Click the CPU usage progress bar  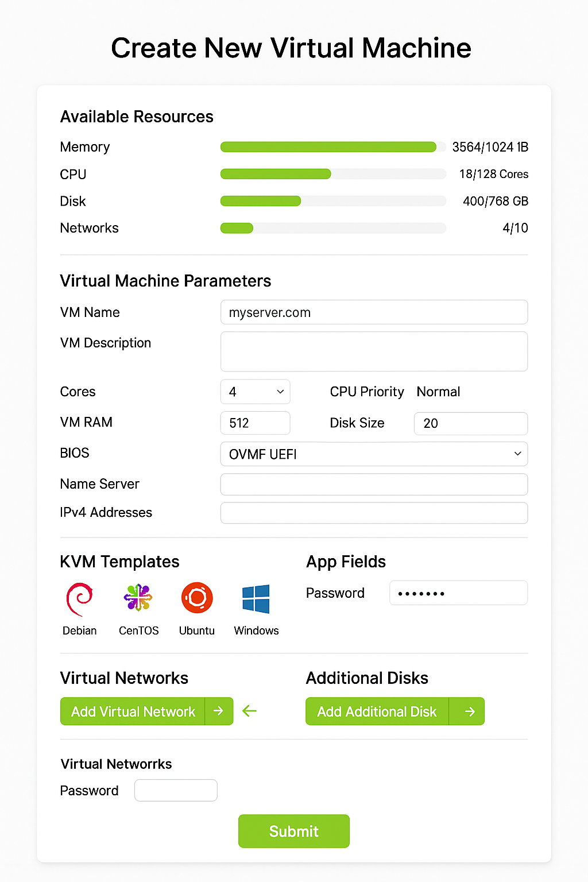pos(333,174)
